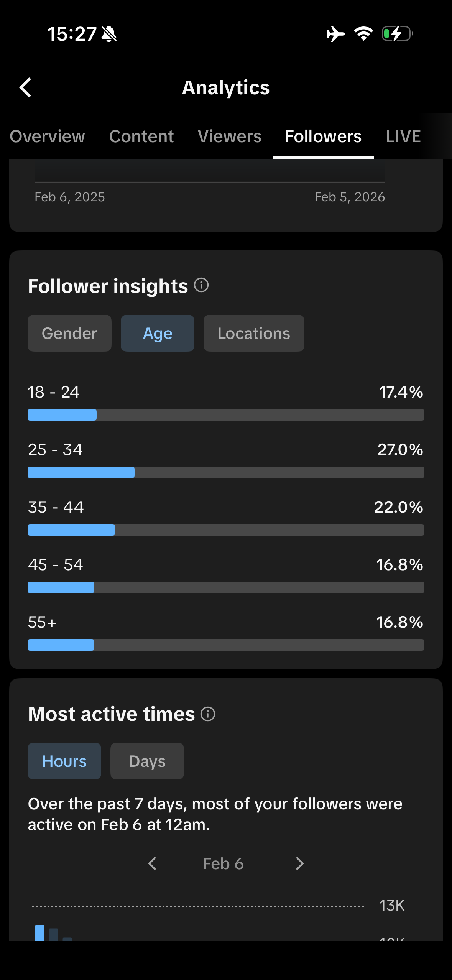Tap the battery charging icon
This screenshot has height=980, width=452.
397,34
